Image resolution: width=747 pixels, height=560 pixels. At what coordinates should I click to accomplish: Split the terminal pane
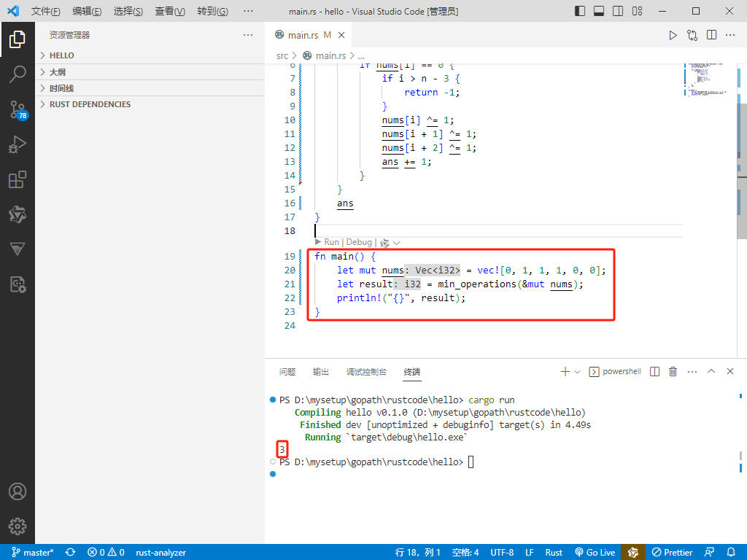[x=655, y=371]
